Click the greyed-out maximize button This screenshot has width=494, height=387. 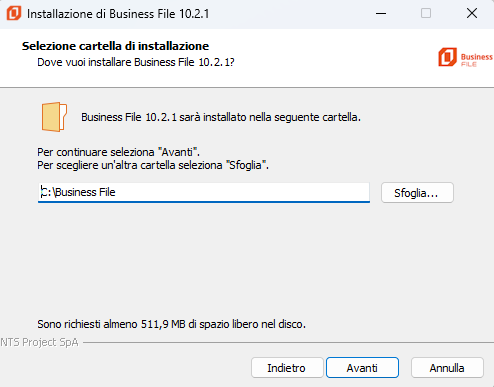(x=426, y=14)
